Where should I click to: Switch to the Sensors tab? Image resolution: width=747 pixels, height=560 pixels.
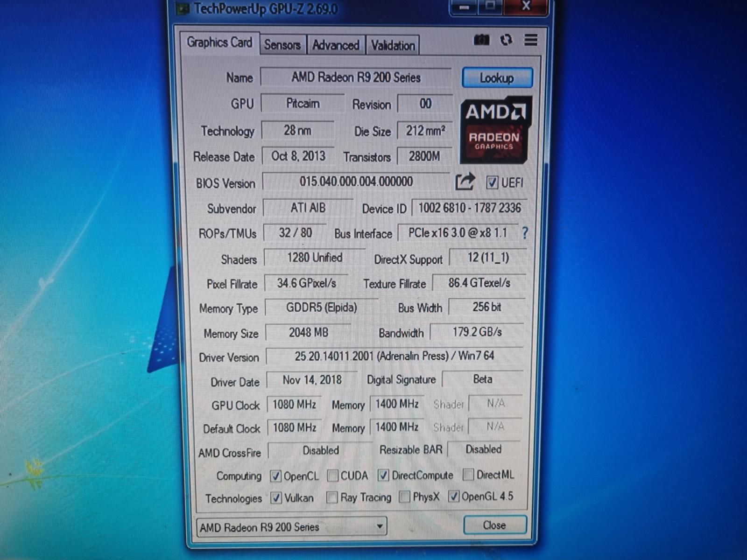point(282,45)
